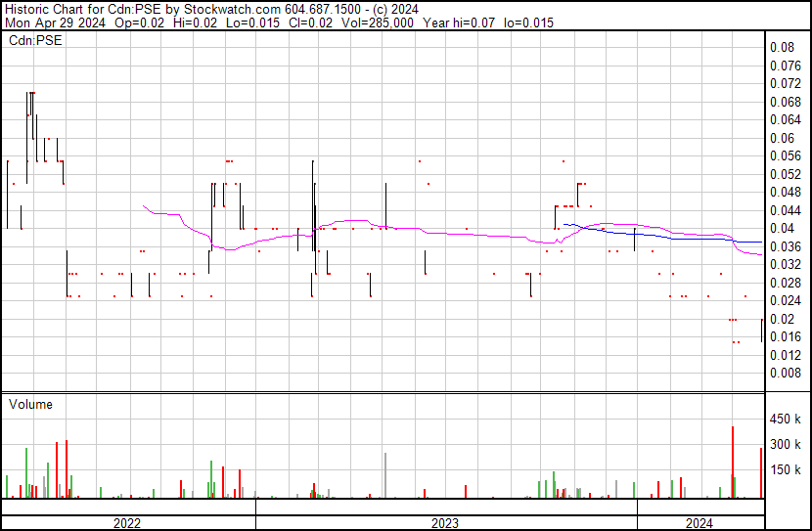Screen dimensions: 812x531
Task: Click the 0.028 price axis label
Action: 785,283
